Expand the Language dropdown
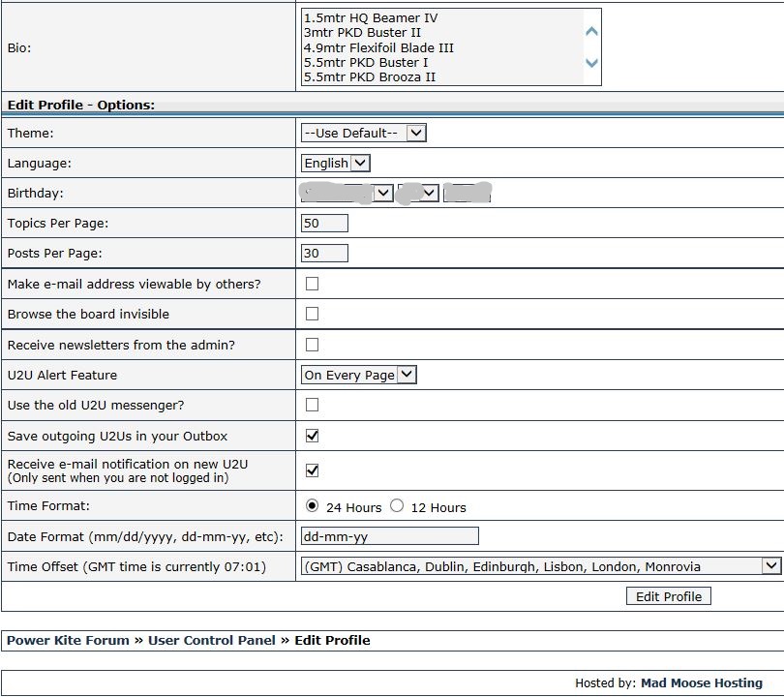 click(x=336, y=163)
